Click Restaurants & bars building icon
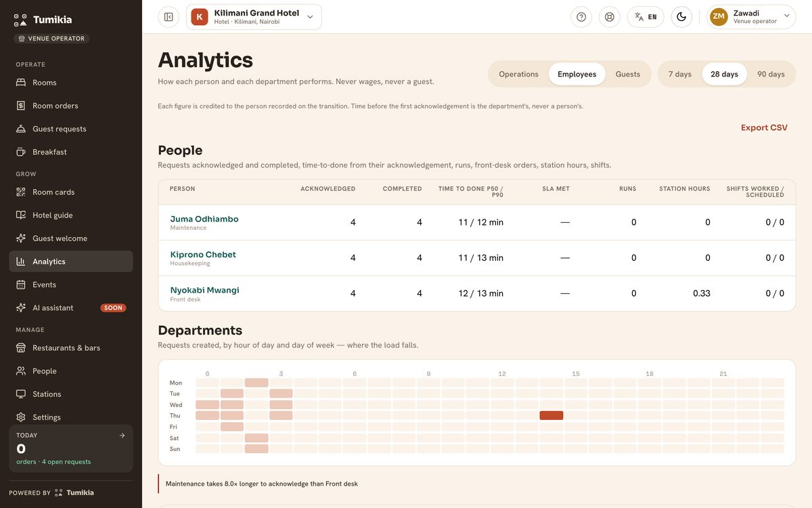812x508 pixels. tap(20, 347)
